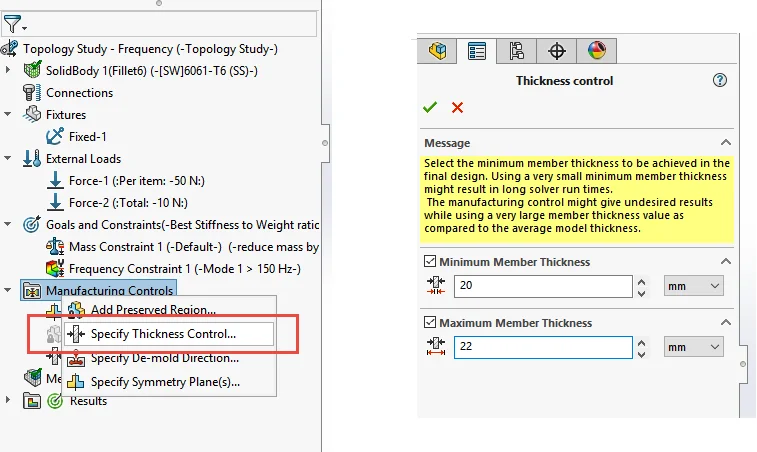Click the Mesh cube icon
The image size is (757, 452).
pyautogui.click(x=33, y=377)
